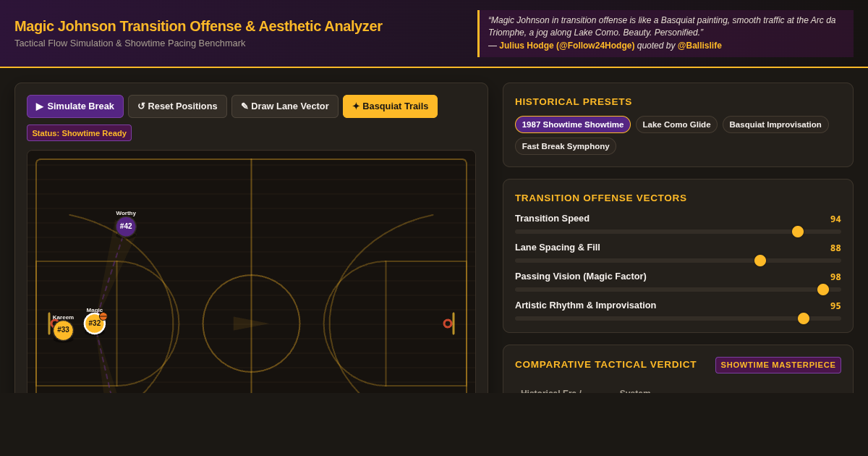Screen dimensions: 868x456
Task: Click the Simulate Break button
Action: (x=75, y=106)
